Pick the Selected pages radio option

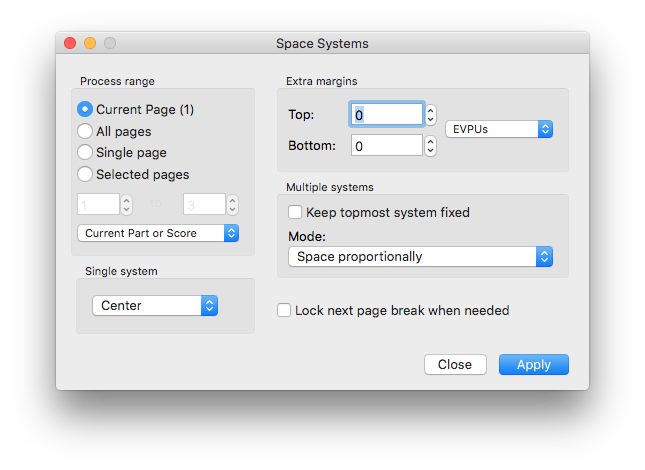(85, 174)
